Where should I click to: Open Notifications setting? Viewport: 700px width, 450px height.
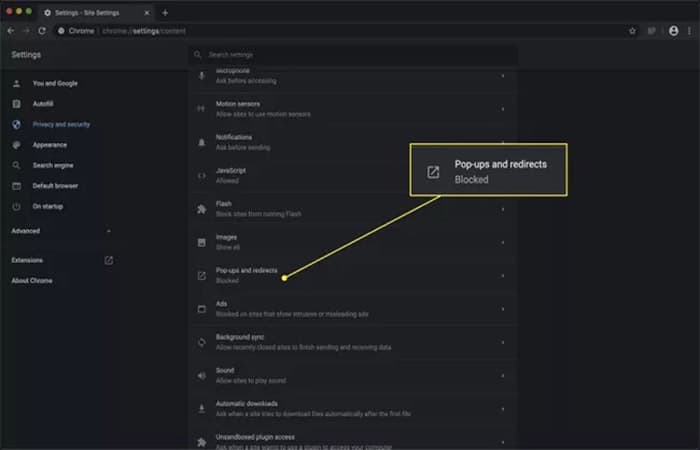[353, 142]
